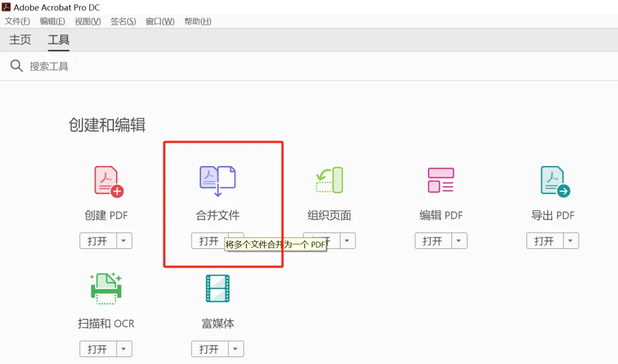The image size is (618, 364).
Task: Click the 打开 button under 导出 PDF
Action: 545,240
